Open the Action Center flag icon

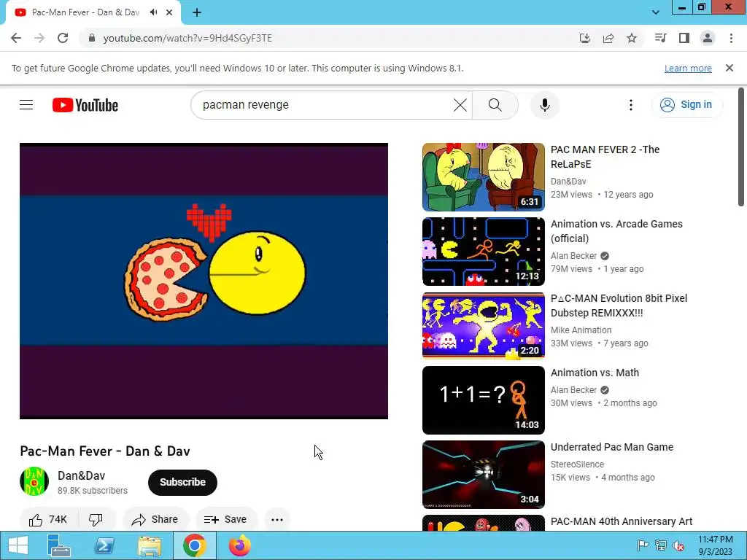pyautogui.click(x=643, y=545)
